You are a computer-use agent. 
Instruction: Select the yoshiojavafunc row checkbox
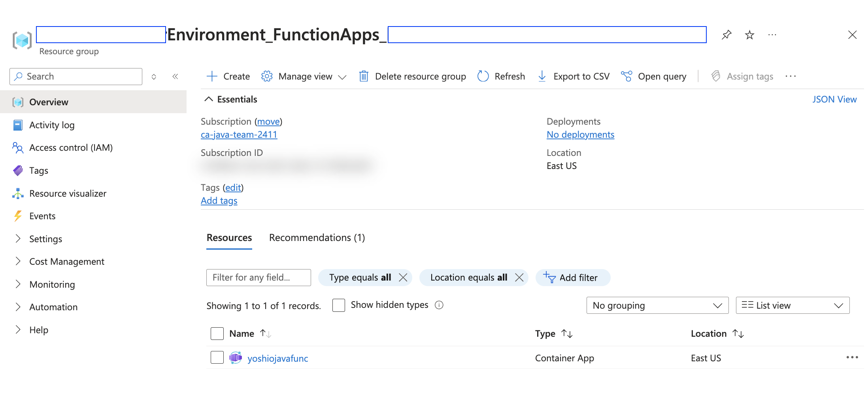point(217,358)
